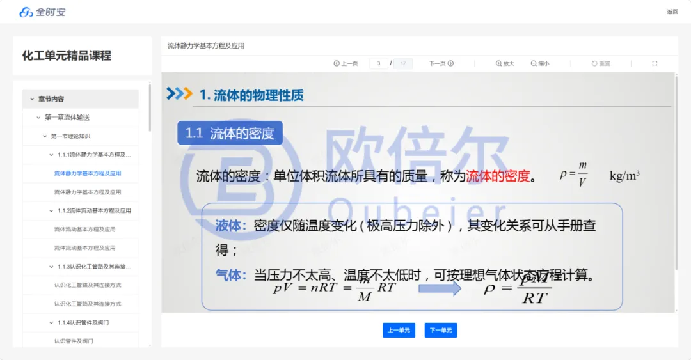The image size is (692, 362).
Task: Collapse the 第一章流体输送 chapter node
Action: tap(38, 117)
